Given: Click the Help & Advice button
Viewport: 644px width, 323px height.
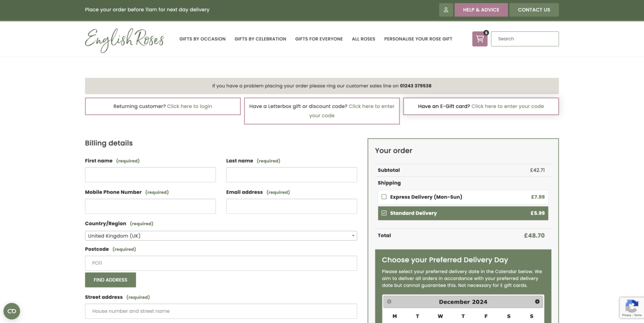Looking at the screenshot, I should pyautogui.click(x=481, y=10).
